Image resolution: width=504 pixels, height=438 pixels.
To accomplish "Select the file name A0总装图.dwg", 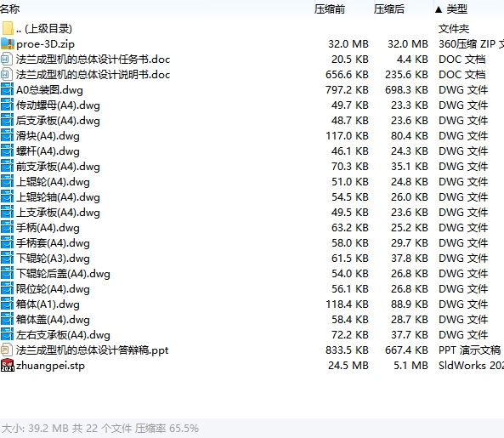I will 49,90.
